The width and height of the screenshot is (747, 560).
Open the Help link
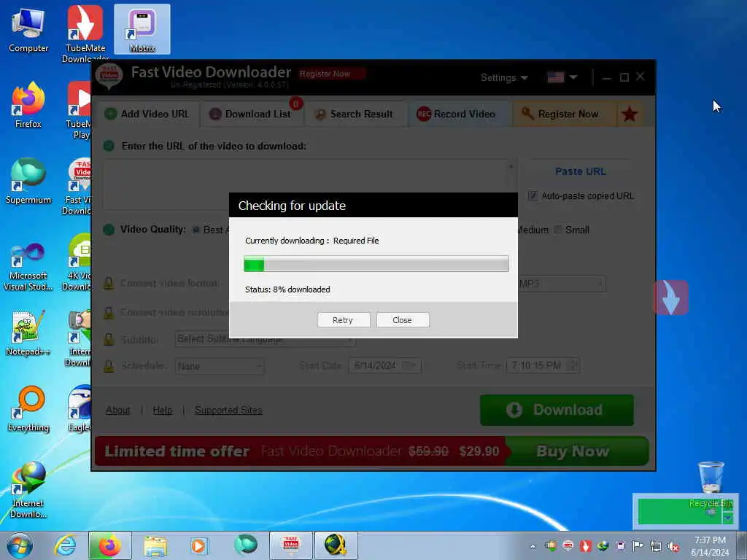pyautogui.click(x=163, y=410)
